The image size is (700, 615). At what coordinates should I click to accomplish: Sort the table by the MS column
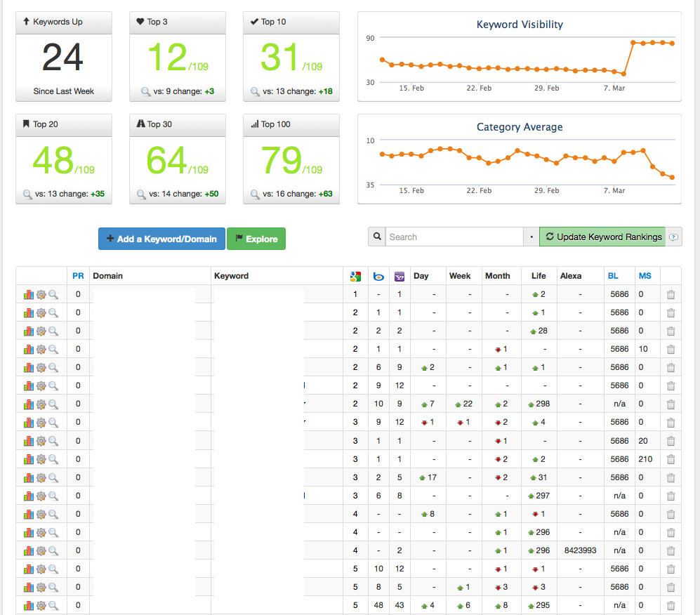(x=645, y=276)
